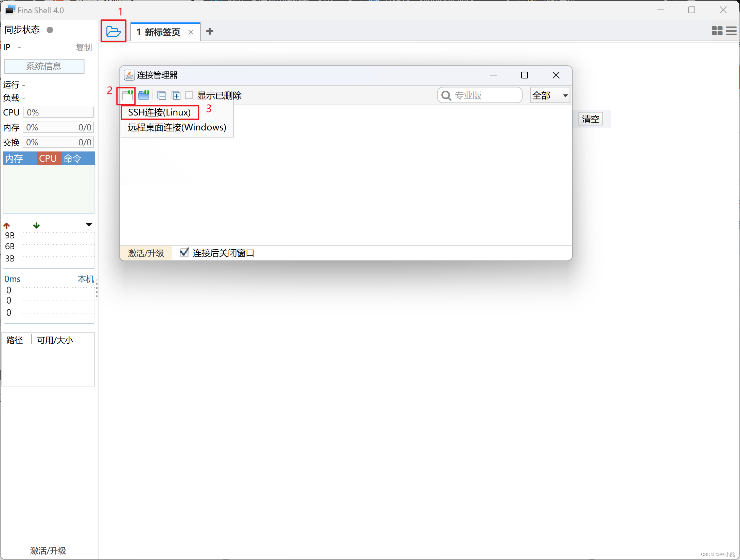Click the download arrow icon

pyautogui.click(x=36, y=225)
